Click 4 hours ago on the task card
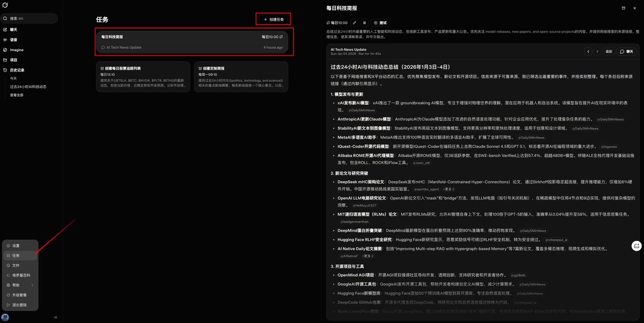644x323 pixels. (x=273, y=47)
